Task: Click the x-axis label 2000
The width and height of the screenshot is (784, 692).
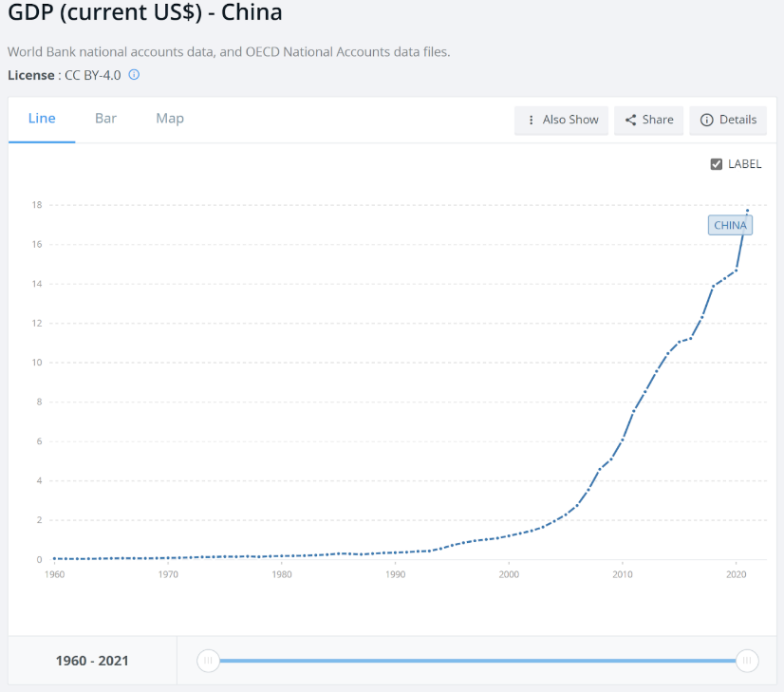Action: click(509, 574)
